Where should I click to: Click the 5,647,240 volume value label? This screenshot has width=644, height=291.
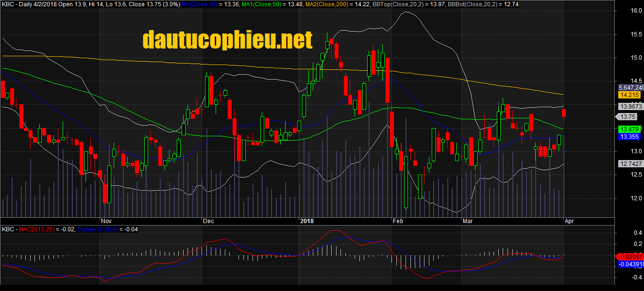[630, 88]
